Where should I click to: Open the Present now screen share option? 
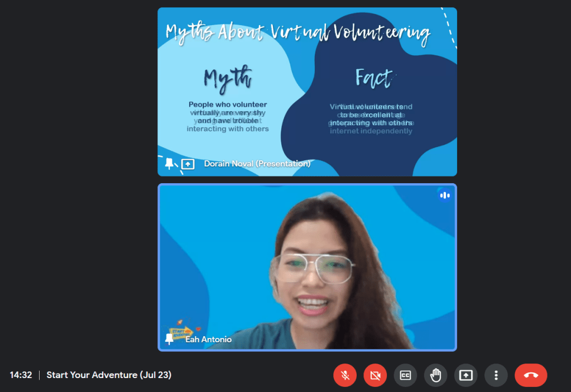[x=466, y=375]
